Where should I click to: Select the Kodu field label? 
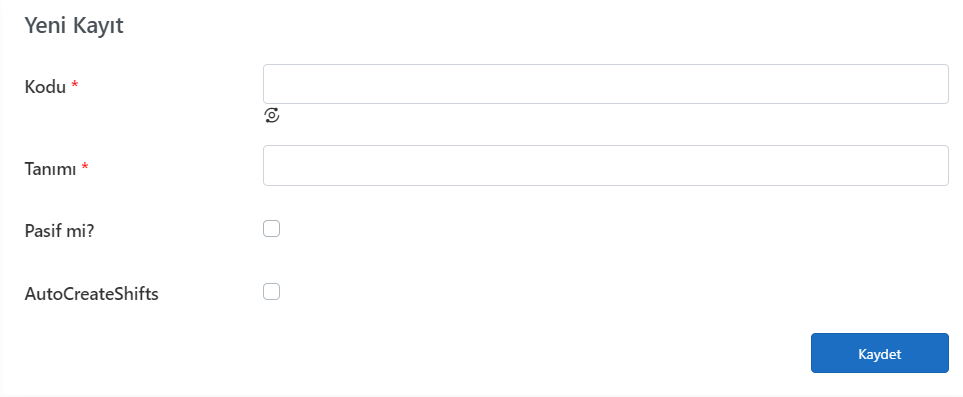[45, 87]
